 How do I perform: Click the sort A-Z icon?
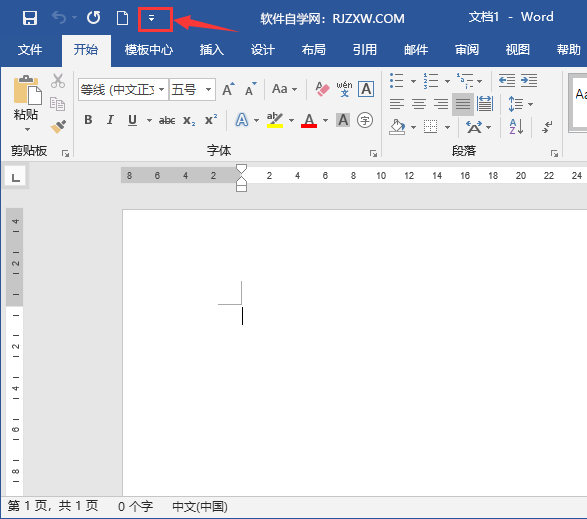(x=516, y=127)
